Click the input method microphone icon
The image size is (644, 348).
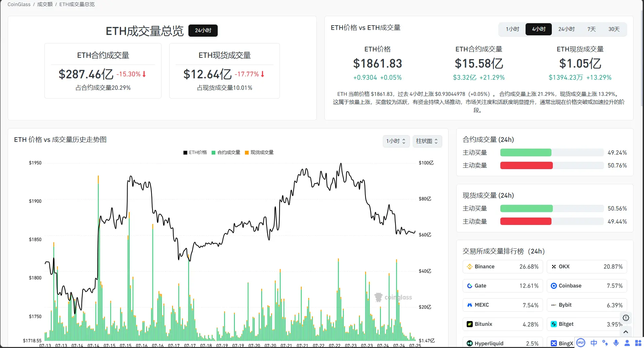616,343
